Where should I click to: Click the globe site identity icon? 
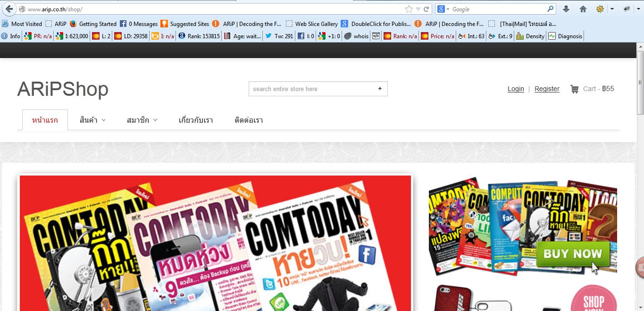coord(22,9)
